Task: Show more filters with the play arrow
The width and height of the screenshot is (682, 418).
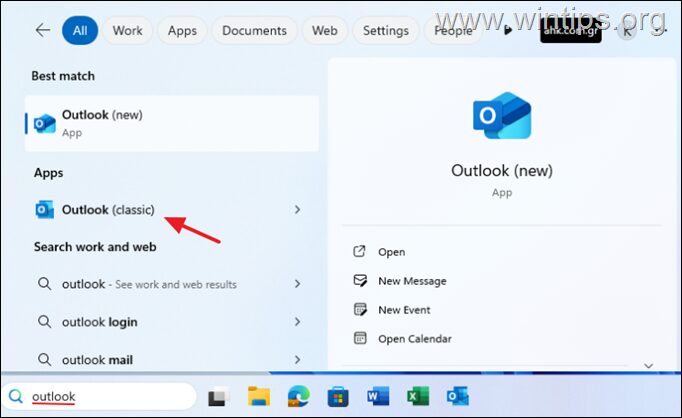Action: pos(508,30)
